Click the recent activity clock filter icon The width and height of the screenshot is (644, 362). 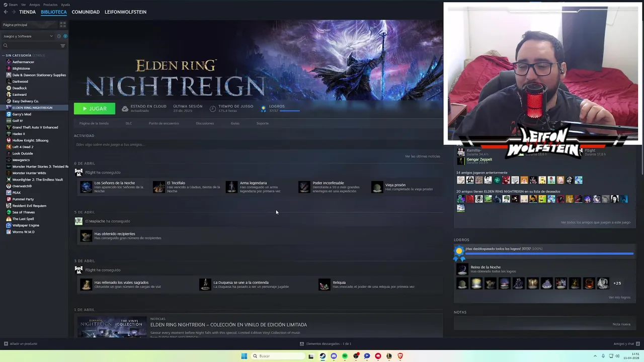59,36
